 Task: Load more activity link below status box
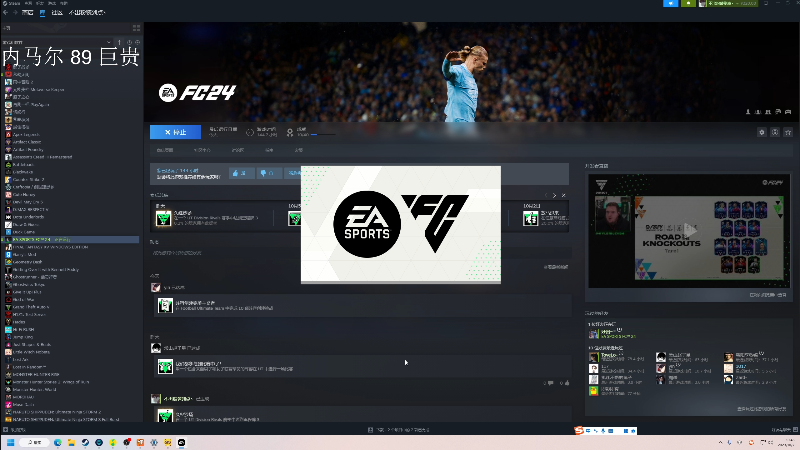point(556,267)
